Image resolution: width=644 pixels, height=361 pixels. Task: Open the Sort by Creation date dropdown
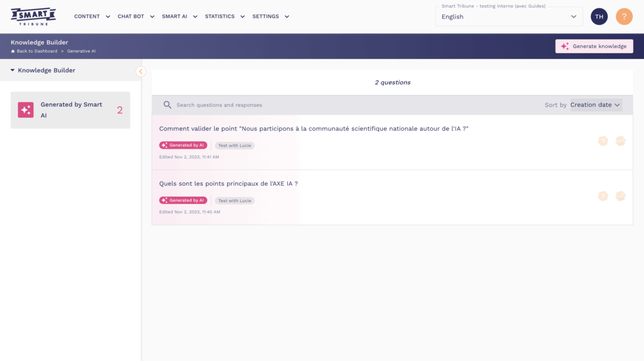click(596, 104)
